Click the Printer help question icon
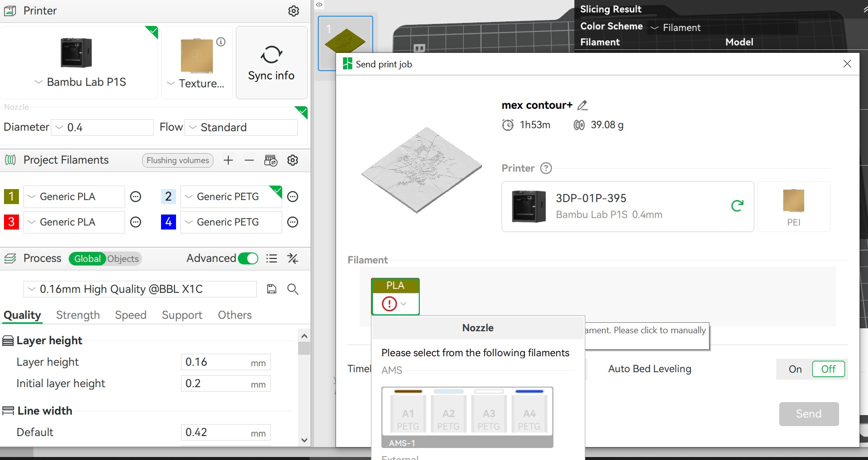Viewport: 868px width, 460px height. (546, 168)
